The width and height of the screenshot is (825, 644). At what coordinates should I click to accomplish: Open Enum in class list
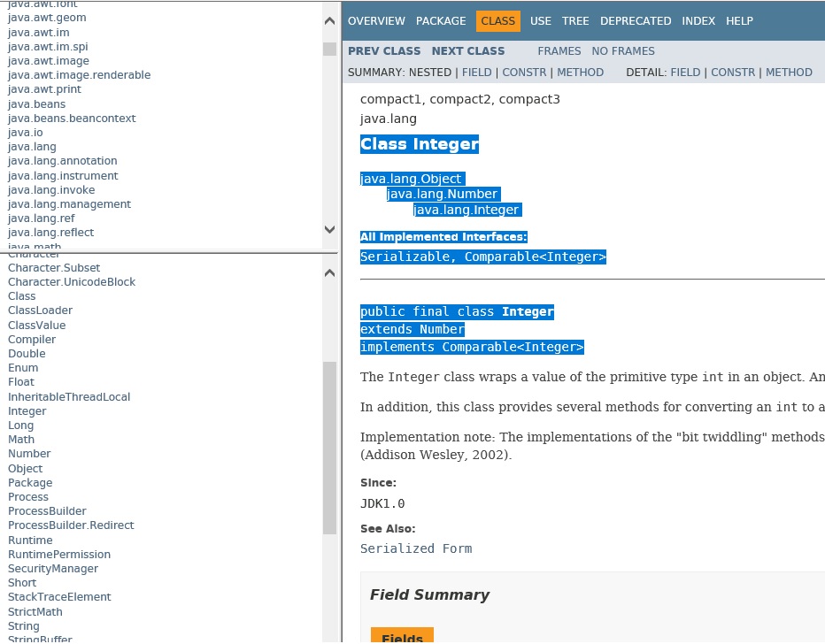23,367
